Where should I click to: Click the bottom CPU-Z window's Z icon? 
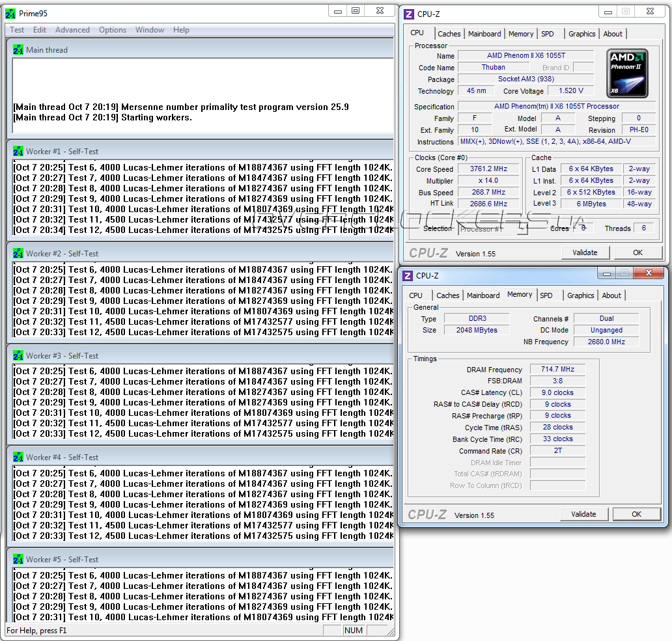[x=408, y=276]
